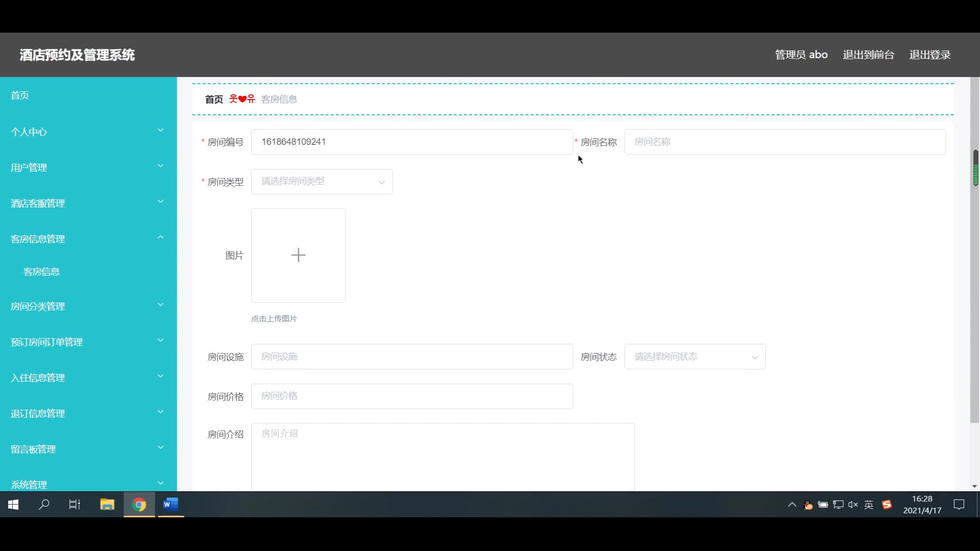Go to 首页 in the sidebar

click(20, 95)
